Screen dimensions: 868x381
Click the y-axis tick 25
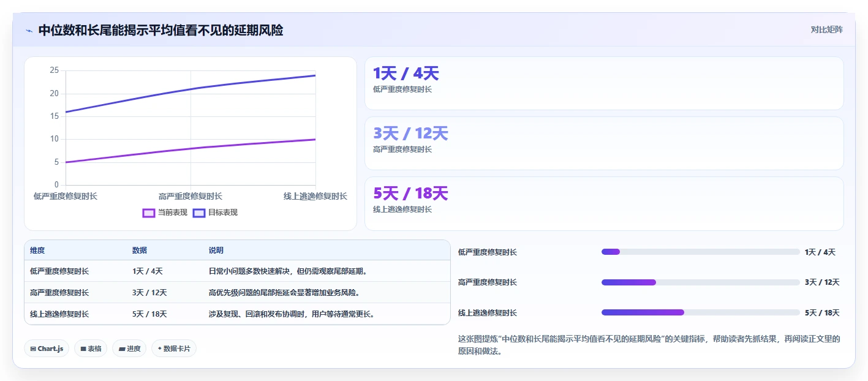coord(55,70)
